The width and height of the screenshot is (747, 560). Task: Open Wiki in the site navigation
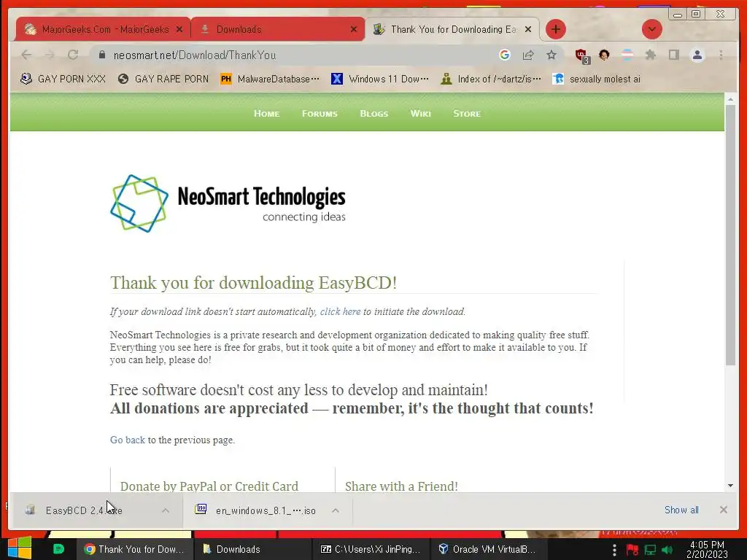421,113
